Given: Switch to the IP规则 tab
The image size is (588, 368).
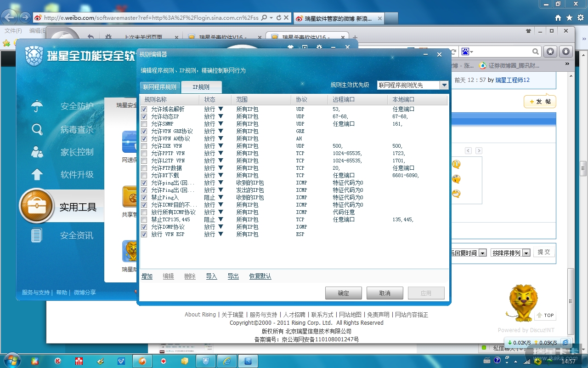Looking at the screenshot, I should (201, 87).
